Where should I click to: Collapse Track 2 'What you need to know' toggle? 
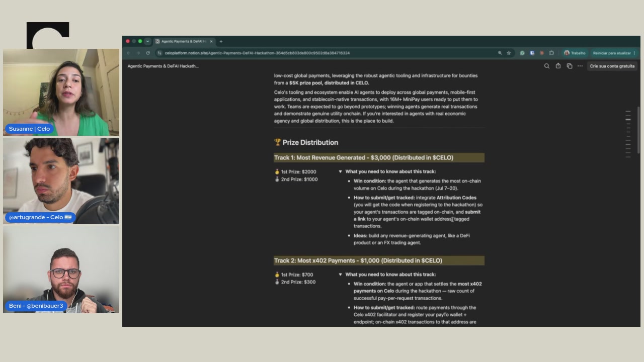click(340, 275)
